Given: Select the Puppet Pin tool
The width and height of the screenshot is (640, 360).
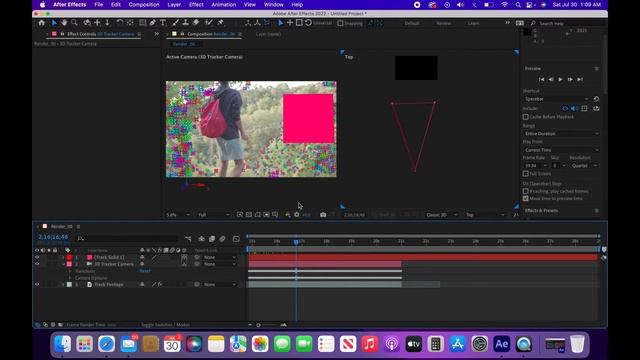Looking at the screenshot, I should pyautogui.click(x=221, y=23).
